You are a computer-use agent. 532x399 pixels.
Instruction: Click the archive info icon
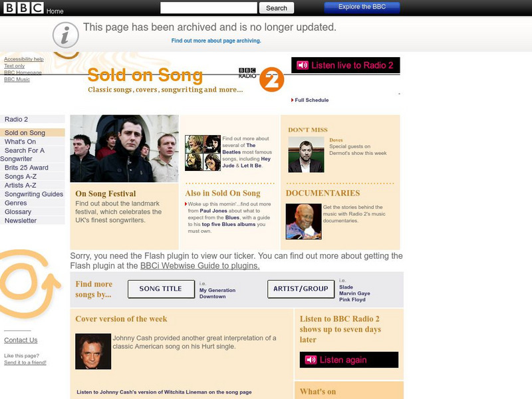[x=65, y=35]
